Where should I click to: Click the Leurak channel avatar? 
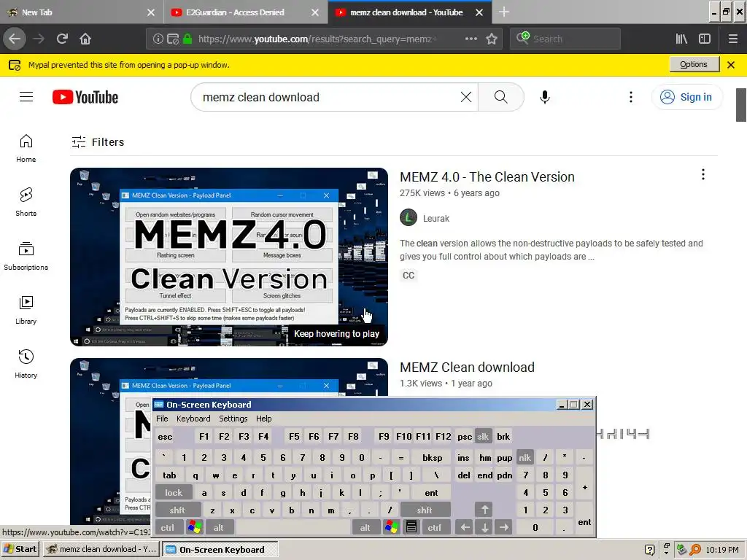(x=409, y=217)
